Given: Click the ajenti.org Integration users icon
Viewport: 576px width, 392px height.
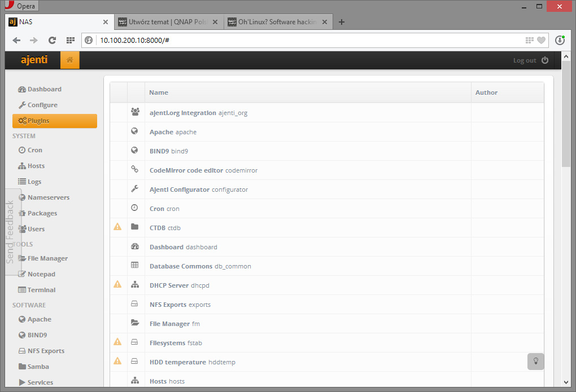Looking at the screenshot, I should 135,112.
